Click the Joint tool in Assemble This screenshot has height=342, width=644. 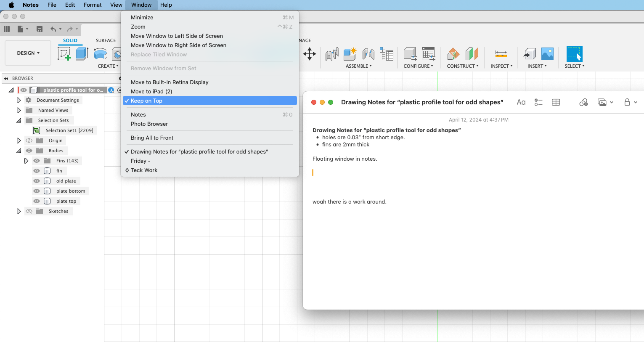(368, 54)
